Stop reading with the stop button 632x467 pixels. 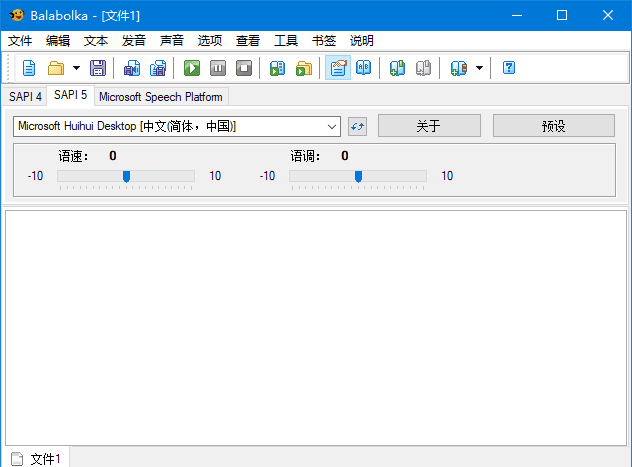tap(244, 68)
